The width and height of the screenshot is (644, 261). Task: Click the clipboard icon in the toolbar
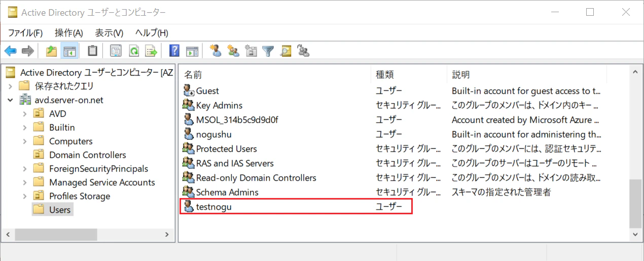92,51
